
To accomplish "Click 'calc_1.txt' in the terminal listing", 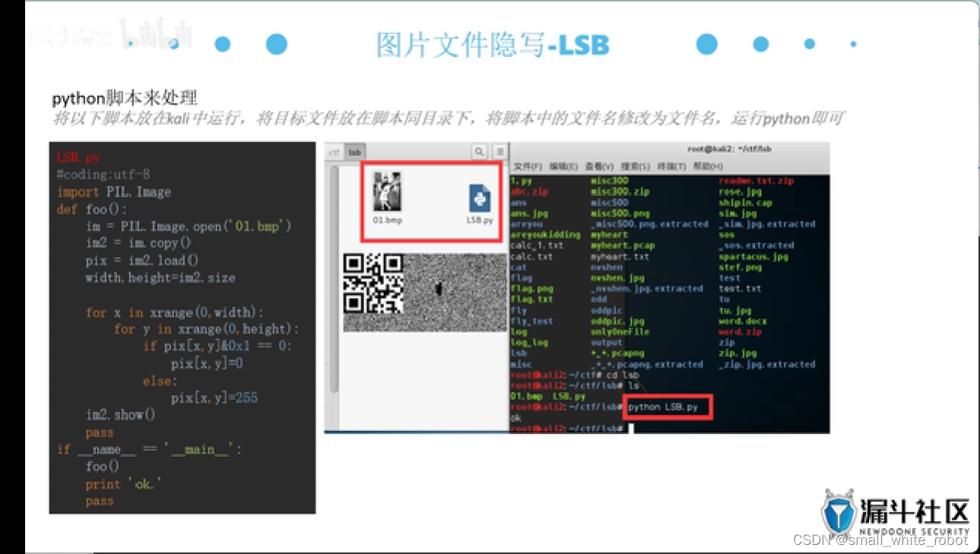I will (x=537, y=245).
